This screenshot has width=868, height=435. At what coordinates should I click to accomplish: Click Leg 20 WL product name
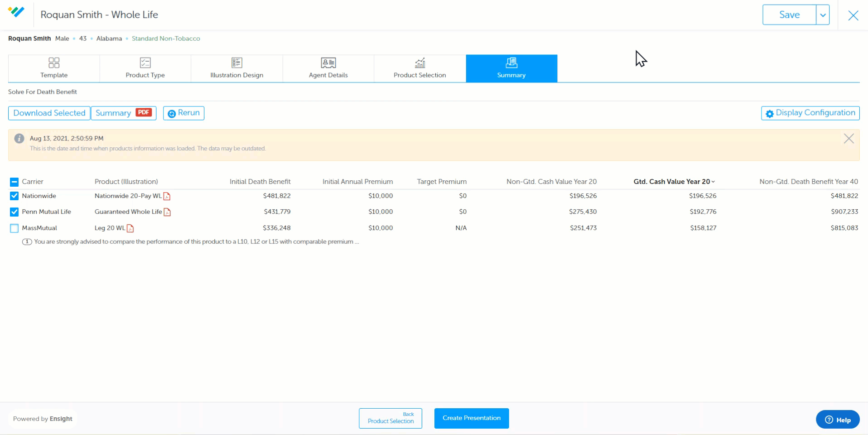pyautogui.click(x=110, y=228)
